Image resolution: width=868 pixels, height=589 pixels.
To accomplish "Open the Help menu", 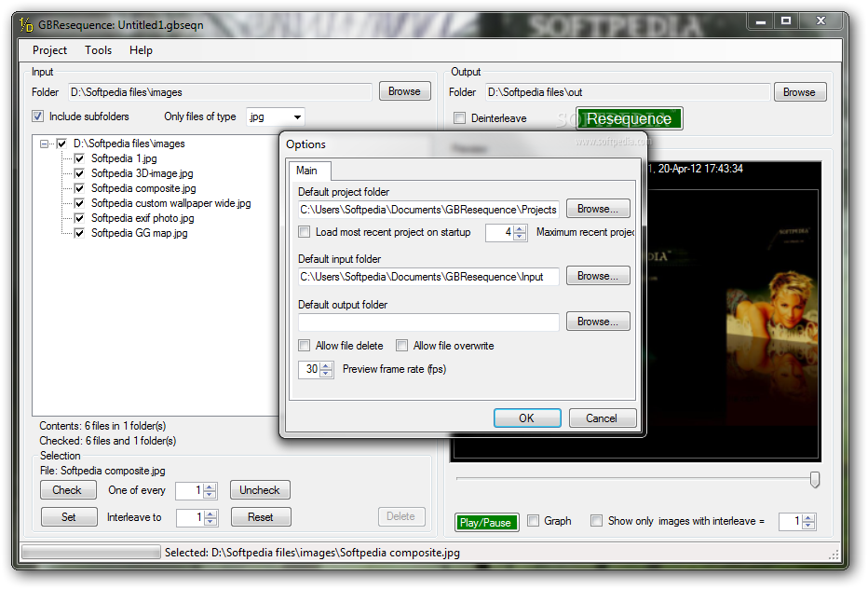I will (142, 50).
